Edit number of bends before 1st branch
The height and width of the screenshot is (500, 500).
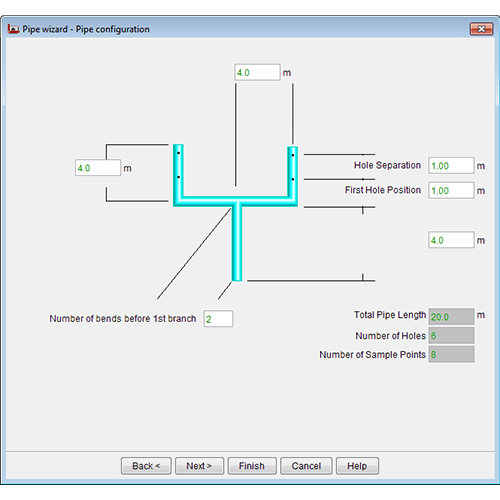pyautogui.click(x=218, y=319)
